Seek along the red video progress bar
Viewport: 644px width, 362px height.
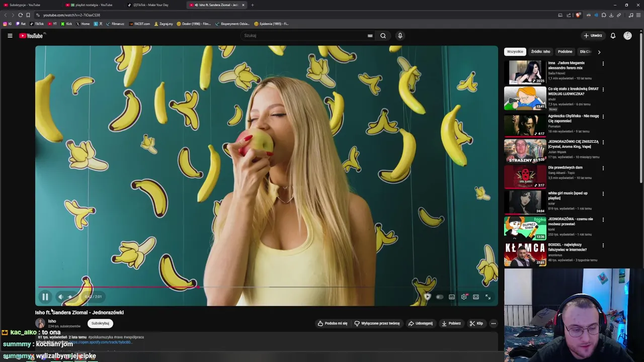pos(118,287)
